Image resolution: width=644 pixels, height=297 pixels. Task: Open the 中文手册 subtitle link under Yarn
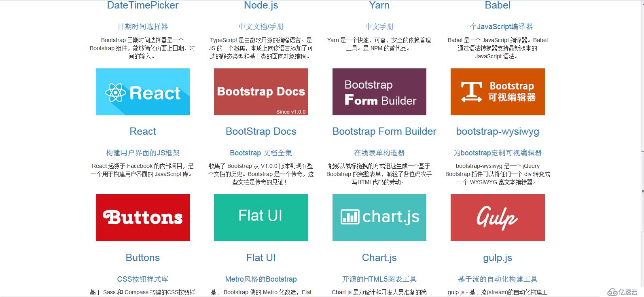379,27
